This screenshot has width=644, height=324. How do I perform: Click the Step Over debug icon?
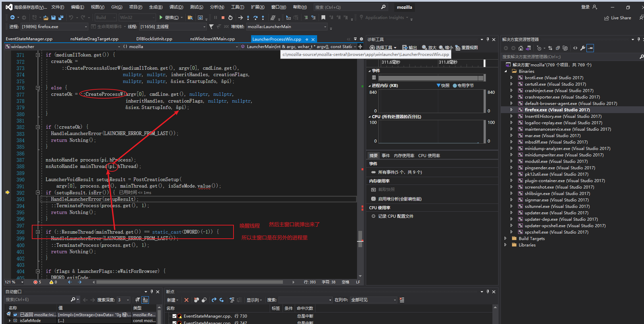point(256,18)
